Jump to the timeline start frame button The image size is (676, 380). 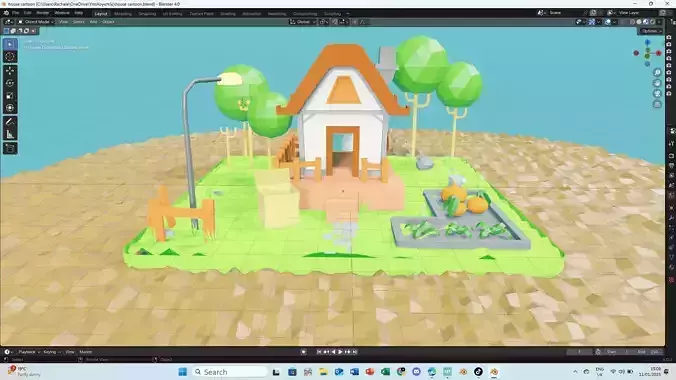pyautogui.click(x=319, y=352)
